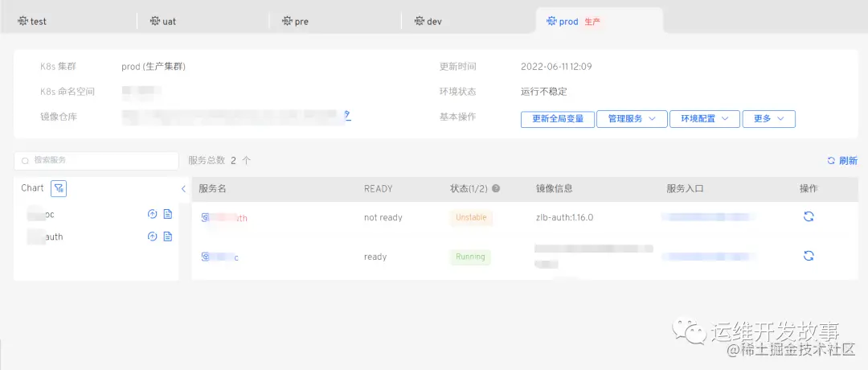Viewport: 868px width, 370px height.
Task: Open the 管理服务 dropdown
Action: coord(632,119)
